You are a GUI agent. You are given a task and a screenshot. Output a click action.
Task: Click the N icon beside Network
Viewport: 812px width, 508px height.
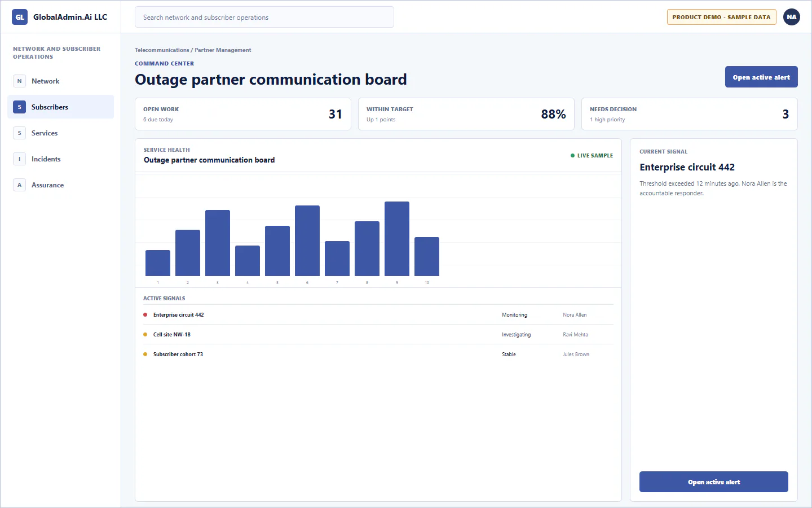tap(19, 81)
